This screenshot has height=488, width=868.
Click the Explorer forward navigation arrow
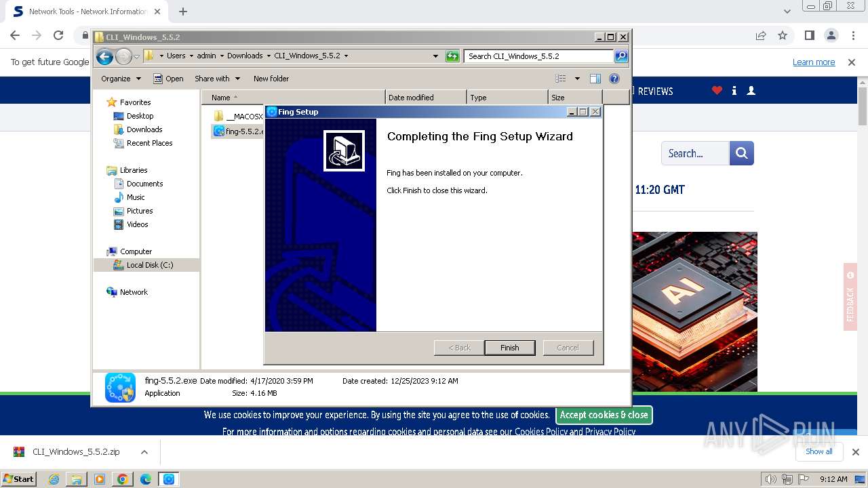point(123,56)
